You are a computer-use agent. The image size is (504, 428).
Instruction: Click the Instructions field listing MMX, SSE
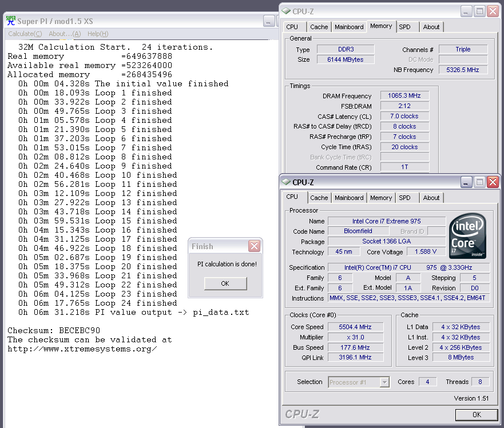pos(408,298)
